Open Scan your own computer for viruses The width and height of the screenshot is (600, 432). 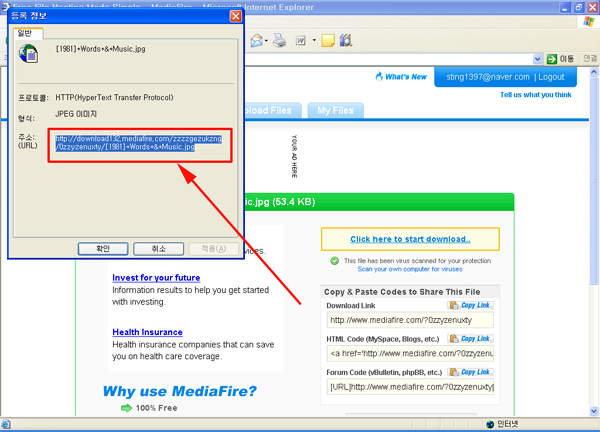(409, 269)
